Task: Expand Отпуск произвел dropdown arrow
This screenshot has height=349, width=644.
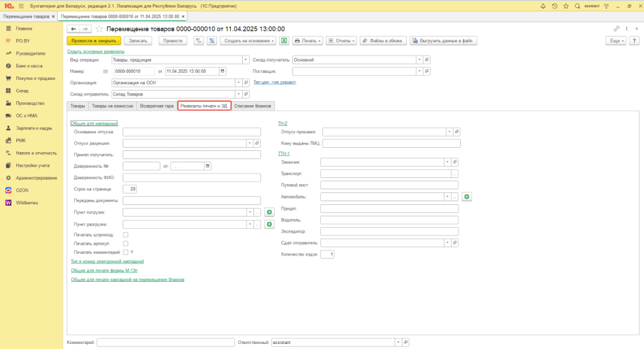Action: [449, 132]
